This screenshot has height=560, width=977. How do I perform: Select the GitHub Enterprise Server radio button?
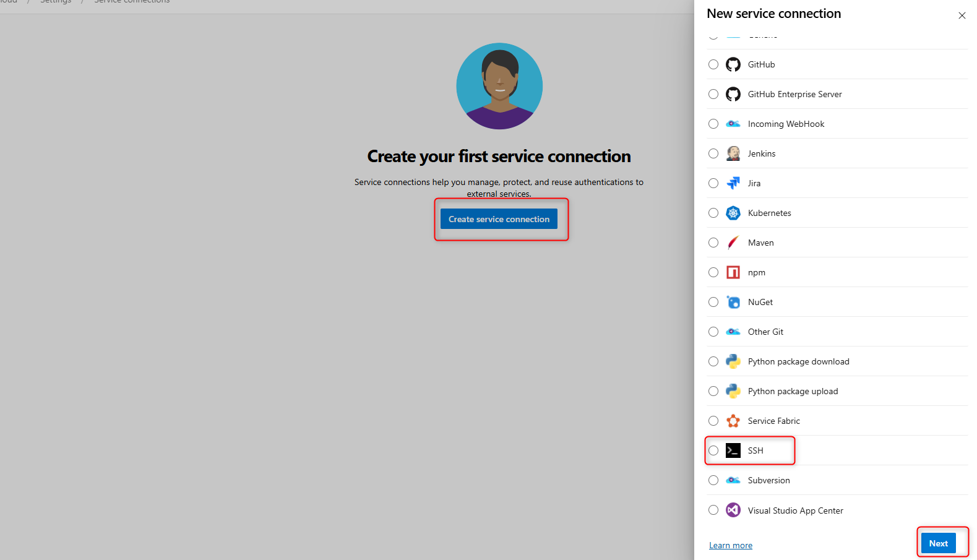coord(713,94)
